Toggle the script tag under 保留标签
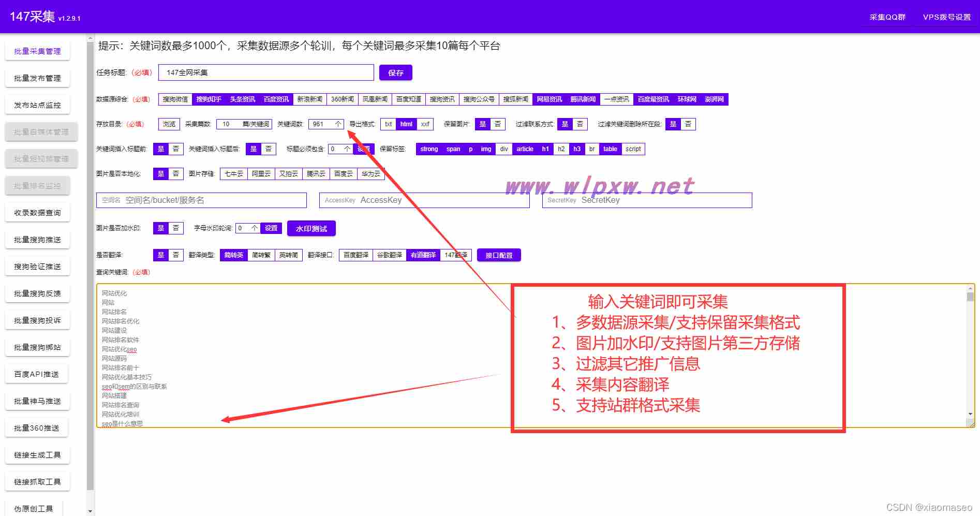 click(633, 149)
